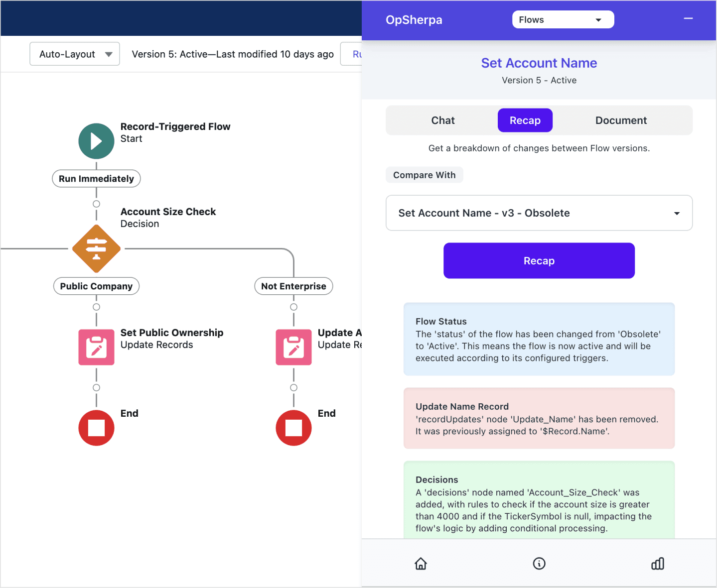Click add-element connector below Set Public Ownership
The width and height of the screenshot is (717, 588).
click(x=96, y=387)
